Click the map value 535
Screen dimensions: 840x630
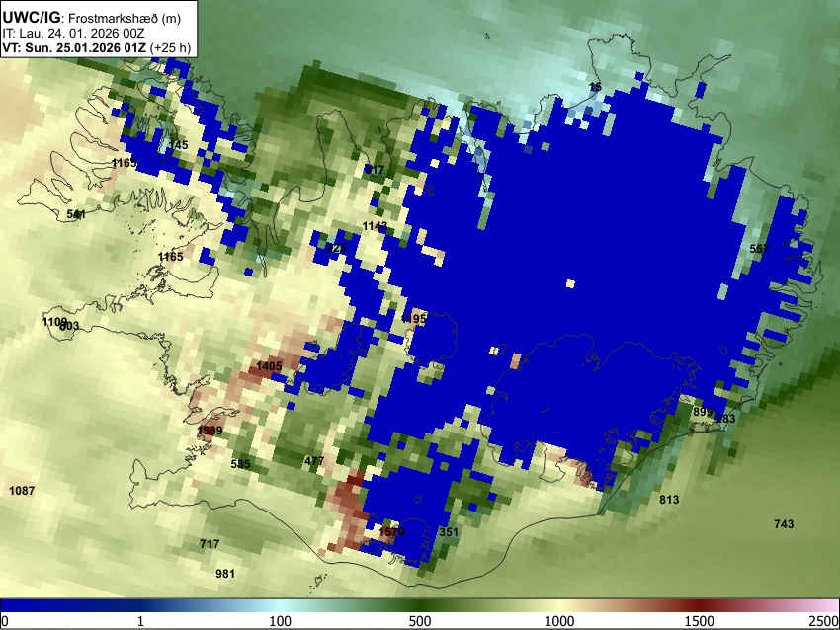click(x=240, y=464)
